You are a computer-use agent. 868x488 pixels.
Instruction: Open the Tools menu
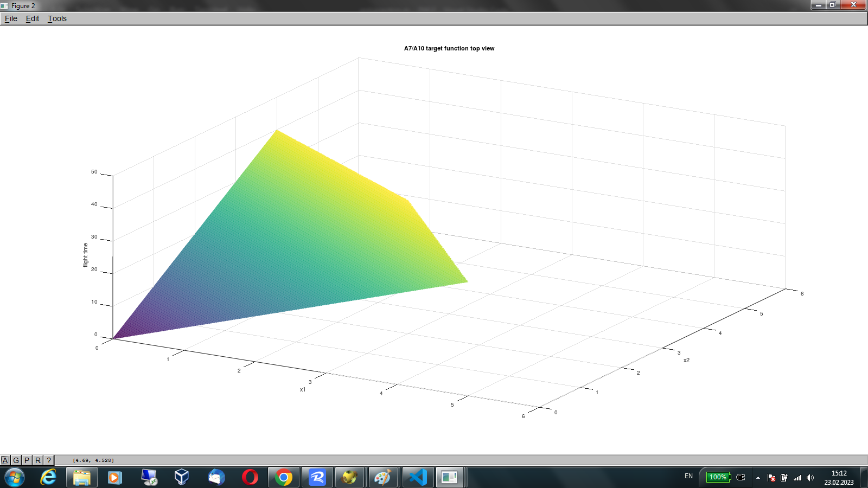pos(57,18)
